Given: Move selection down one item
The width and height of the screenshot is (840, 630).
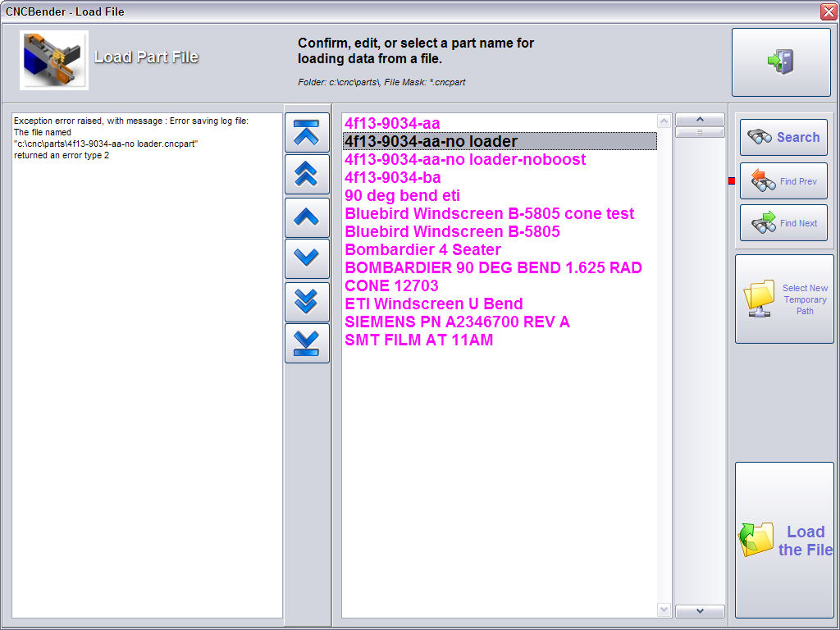Looking at the screenshot, I should [306, 258].
